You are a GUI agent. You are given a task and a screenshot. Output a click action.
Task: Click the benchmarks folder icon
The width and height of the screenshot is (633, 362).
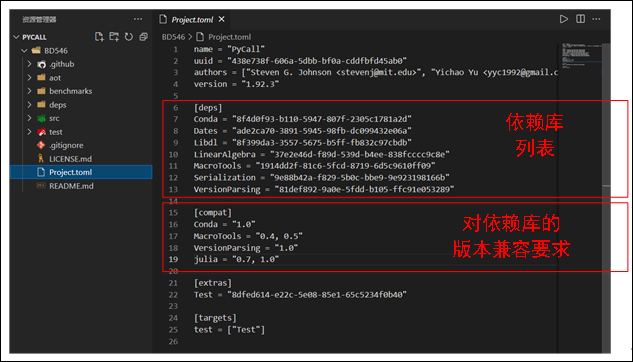point(41,91)
